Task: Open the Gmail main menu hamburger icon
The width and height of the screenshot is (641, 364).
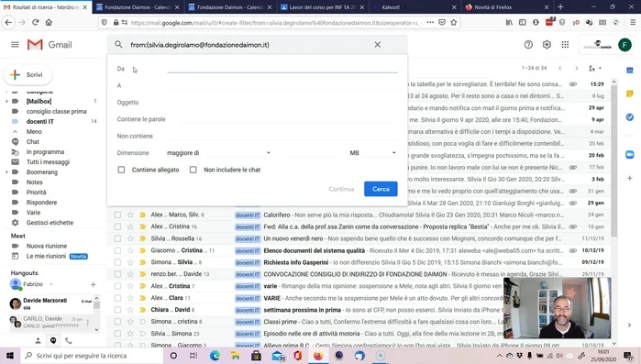Action: coord(15,45)
